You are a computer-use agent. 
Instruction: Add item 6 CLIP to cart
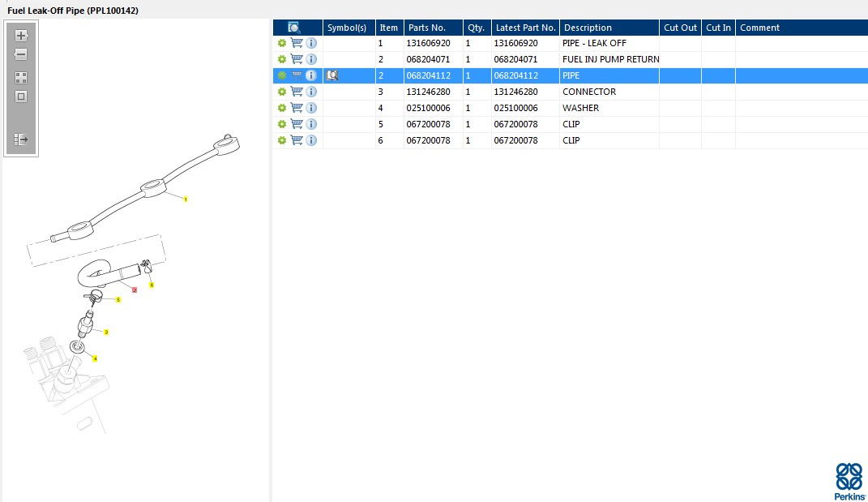click(297, 139)
